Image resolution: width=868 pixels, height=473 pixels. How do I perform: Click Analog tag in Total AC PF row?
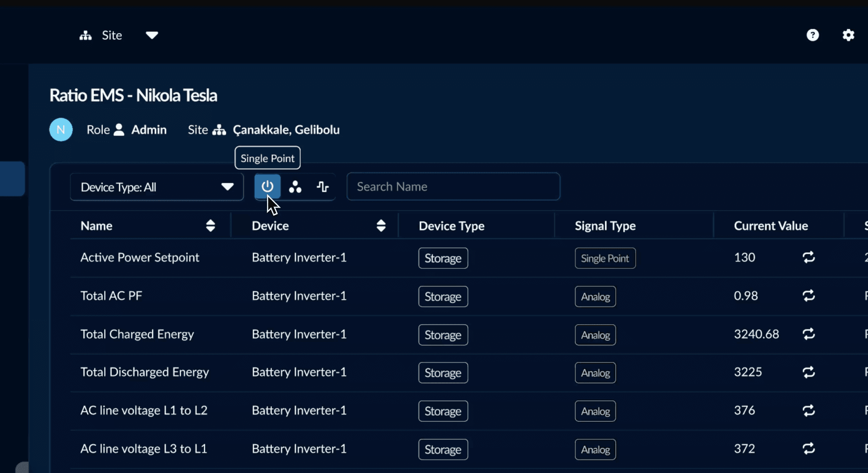595,296
